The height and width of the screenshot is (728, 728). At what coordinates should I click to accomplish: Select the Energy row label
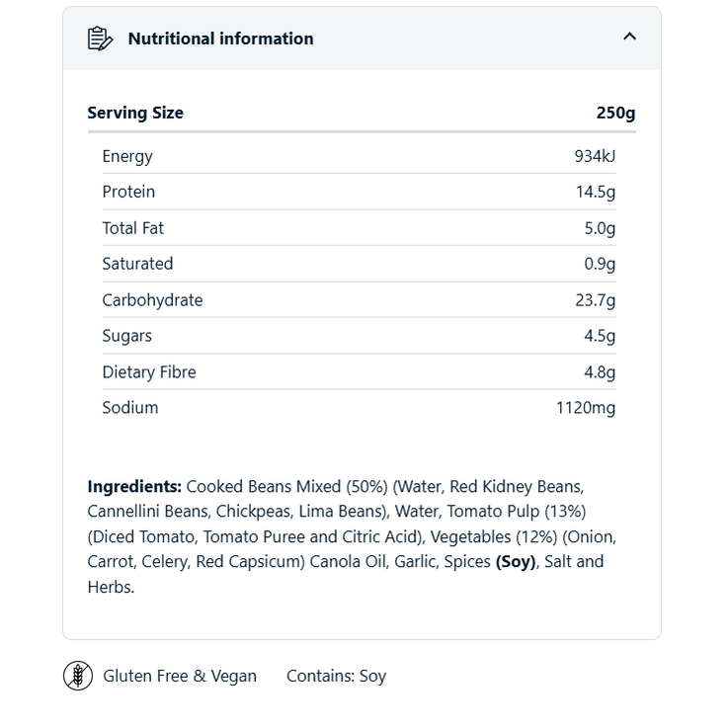127,156
